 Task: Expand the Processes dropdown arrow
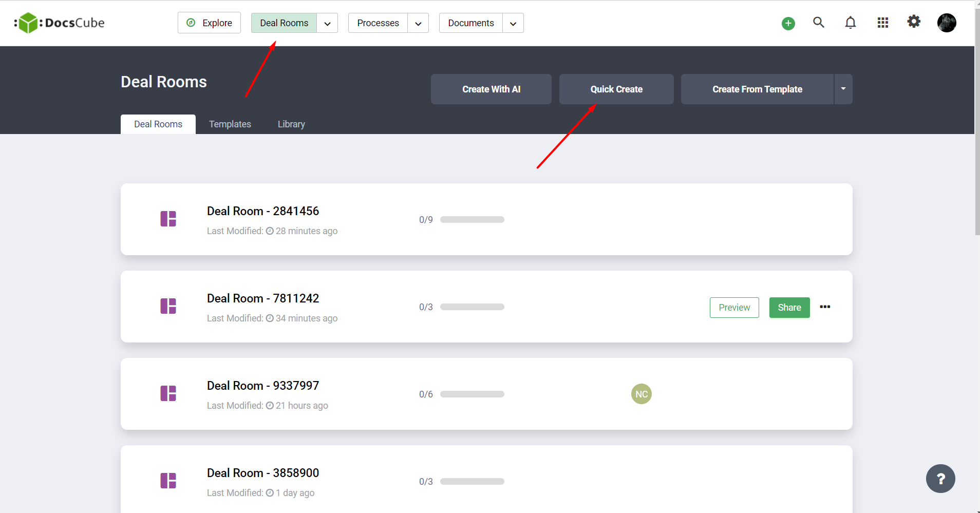(418, 24)
